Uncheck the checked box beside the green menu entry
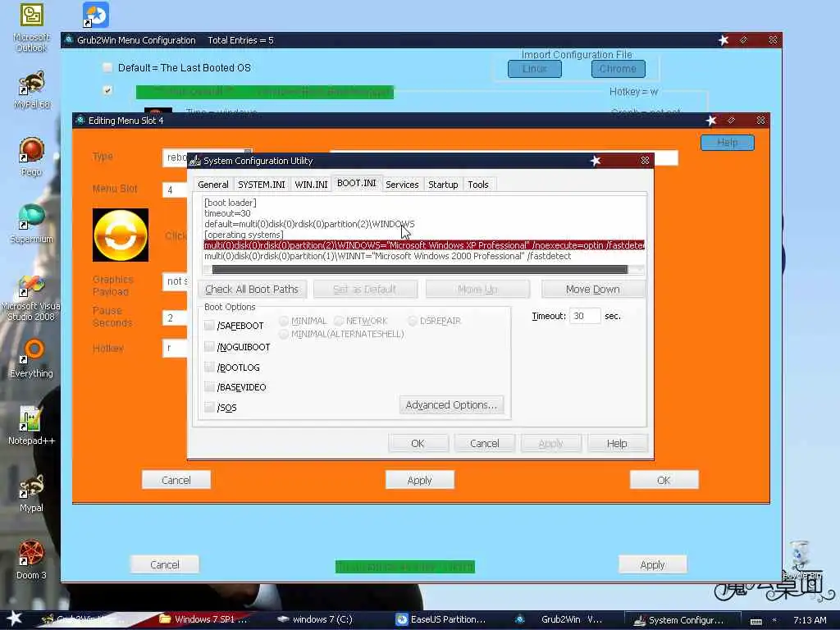The width and height of the screenshot is (840, 630). point(107,90)
